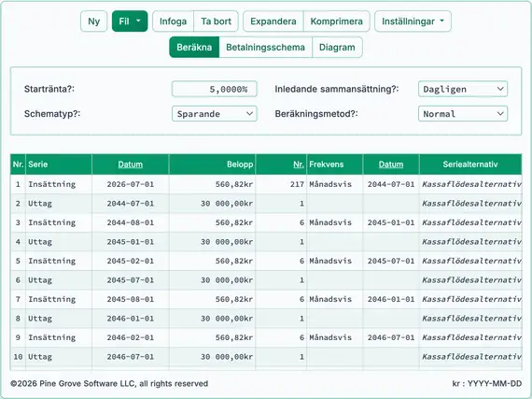
Task: Select Insättning in row 1
Action: 59,184
